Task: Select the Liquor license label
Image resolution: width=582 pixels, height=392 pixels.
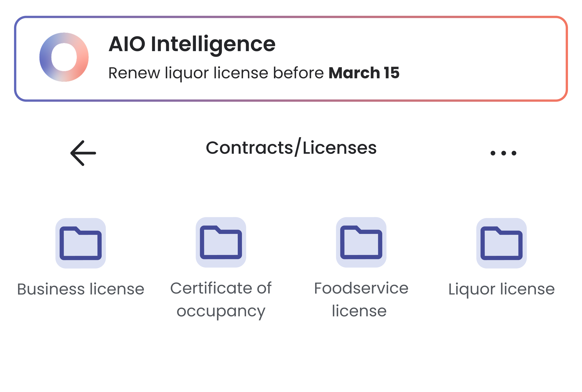Action: tap(501, 289)
